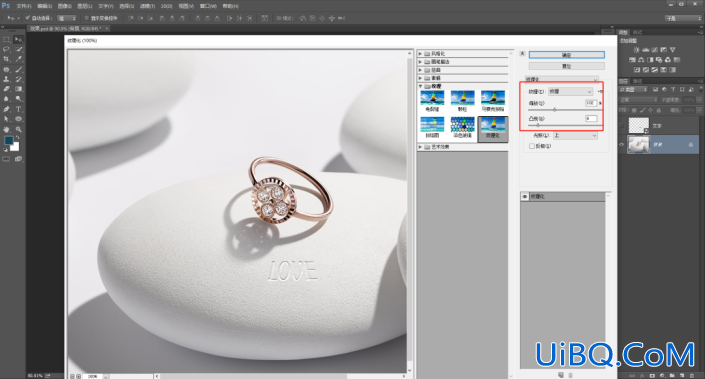Collapse the open Texture filter folder
This screenshot has height=379, width=705.
point(420,86)
